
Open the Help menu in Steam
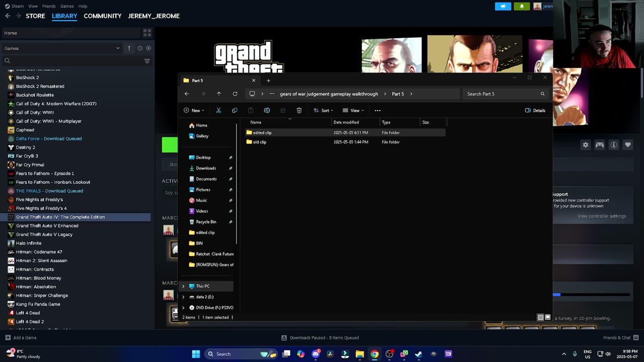pyautogui.click(x=83, y=6)
